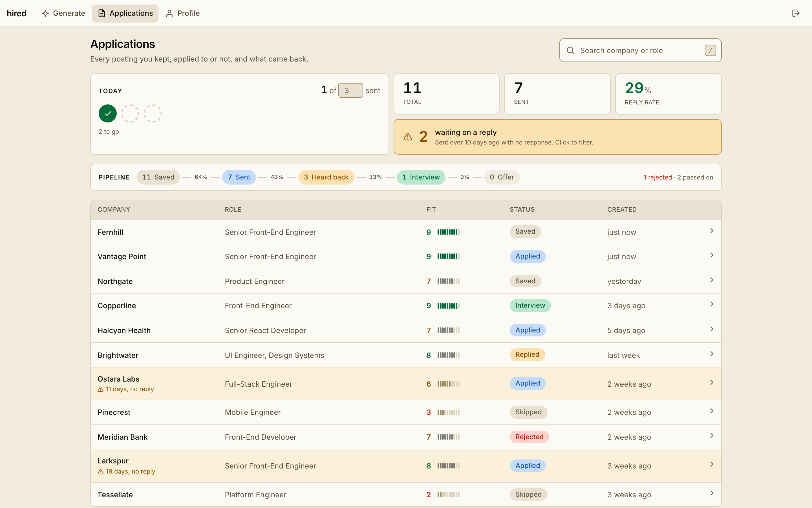
Task: Sort by the FIT column header
Action: (431, 210)
